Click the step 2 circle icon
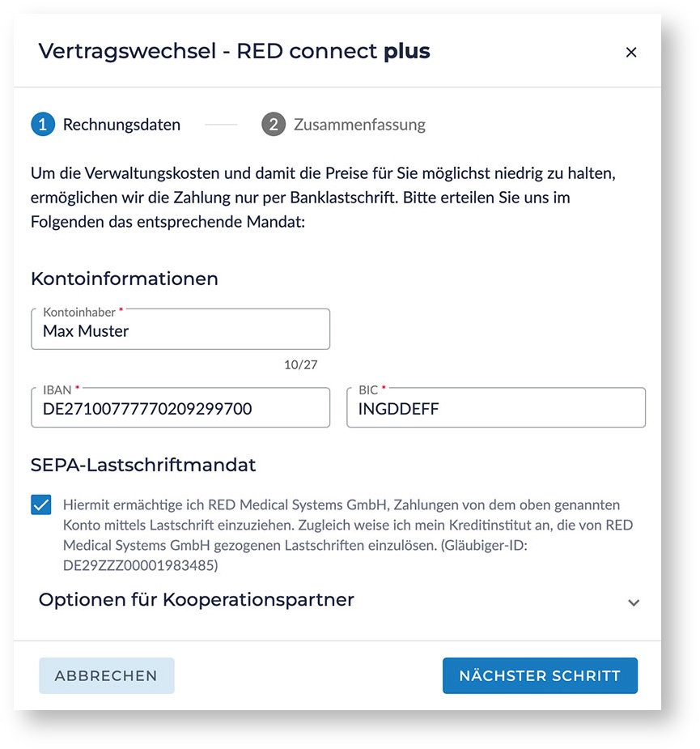This screenshot has width=700, height=749. [x=274, y=125]
